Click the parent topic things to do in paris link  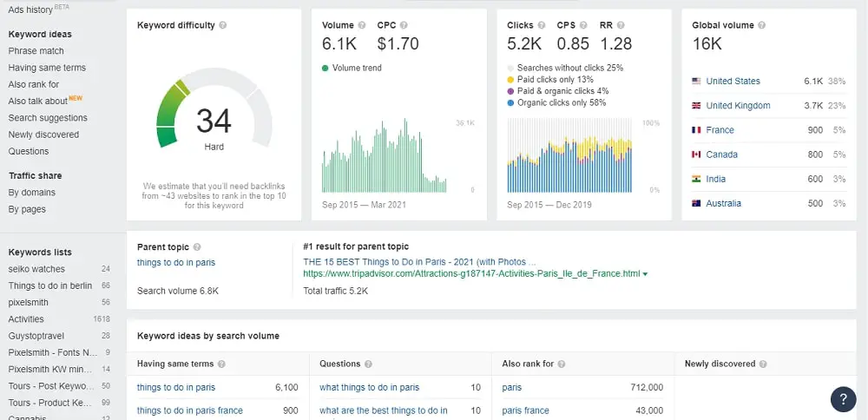(176, 262)
